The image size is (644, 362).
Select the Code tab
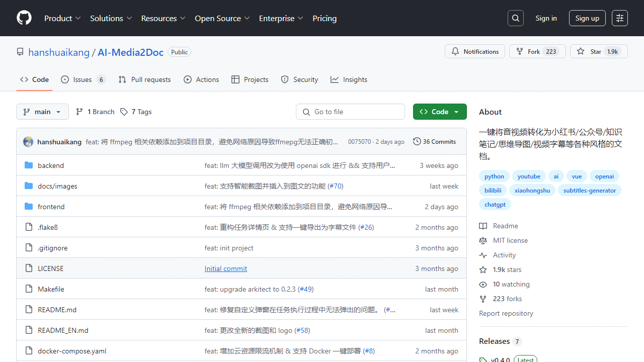34,79
